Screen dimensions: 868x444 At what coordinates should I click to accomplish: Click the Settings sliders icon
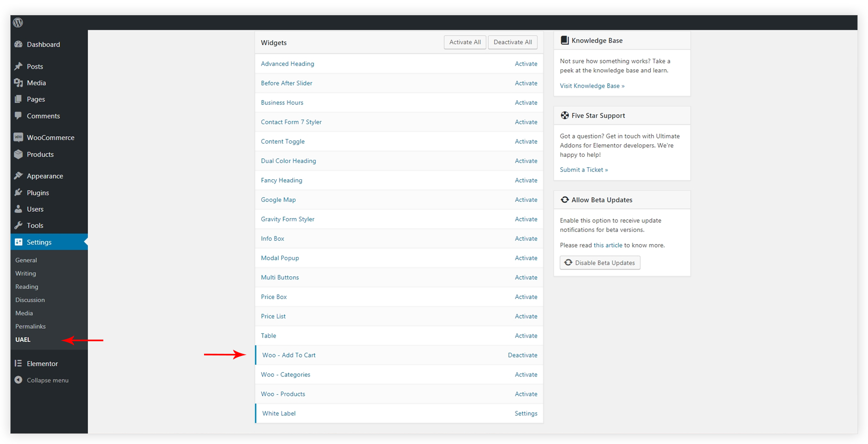pyautogui.click(x=18, y=242)
